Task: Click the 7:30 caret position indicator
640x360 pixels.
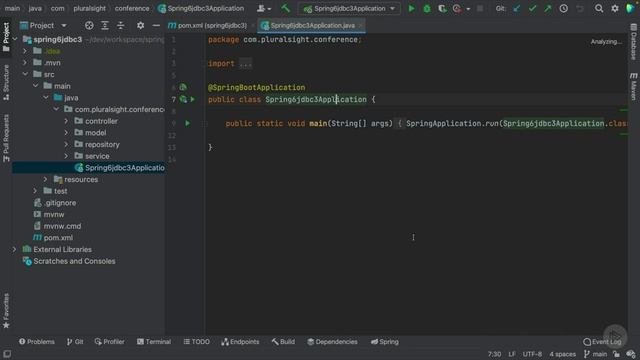Action: (x=494, y=354)
